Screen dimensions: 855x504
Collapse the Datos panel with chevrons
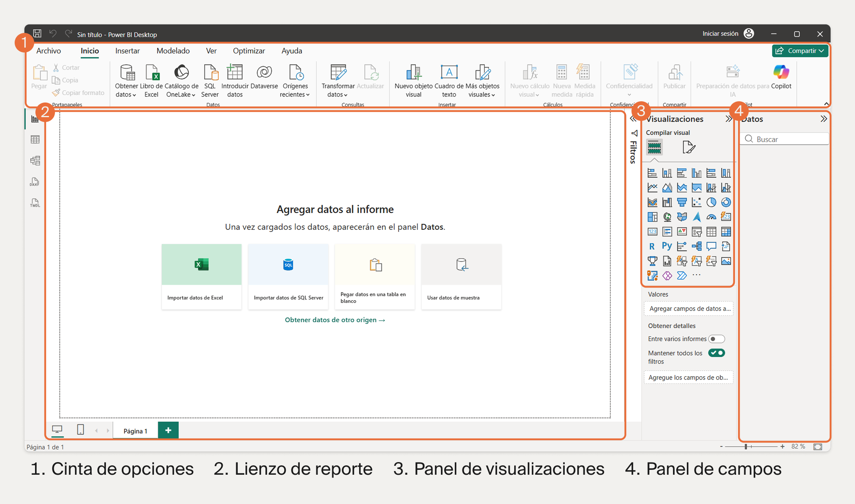tap(823, 119)
